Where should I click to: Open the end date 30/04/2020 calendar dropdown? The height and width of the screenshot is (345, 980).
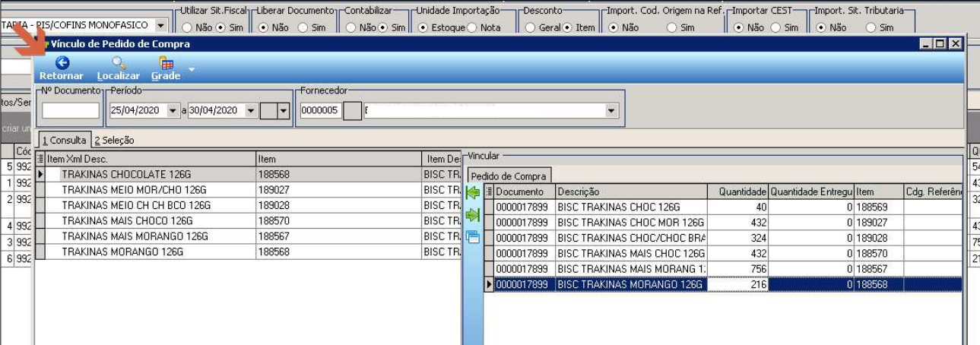pyautogui.click(x=251, y=111)
